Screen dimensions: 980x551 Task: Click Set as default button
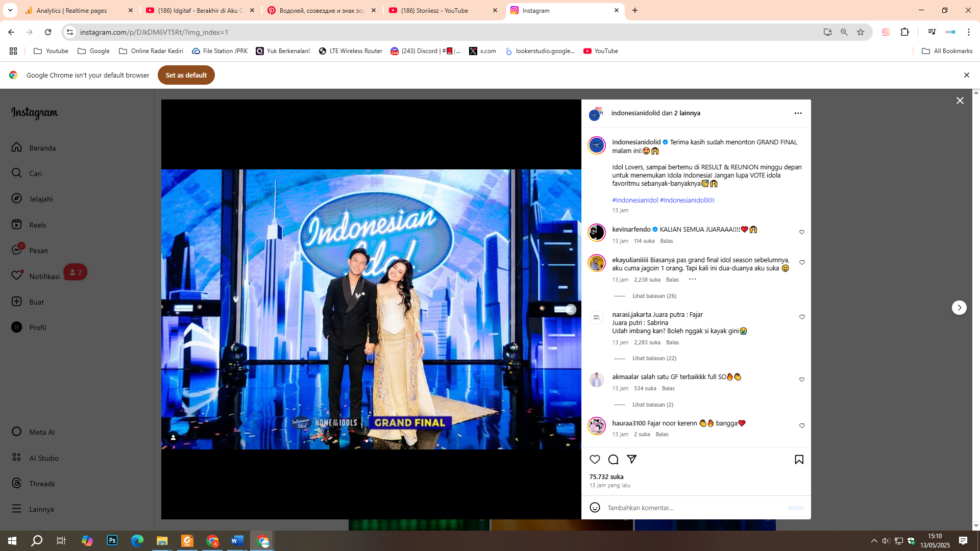pyautogui.click(x=186, y=75)
